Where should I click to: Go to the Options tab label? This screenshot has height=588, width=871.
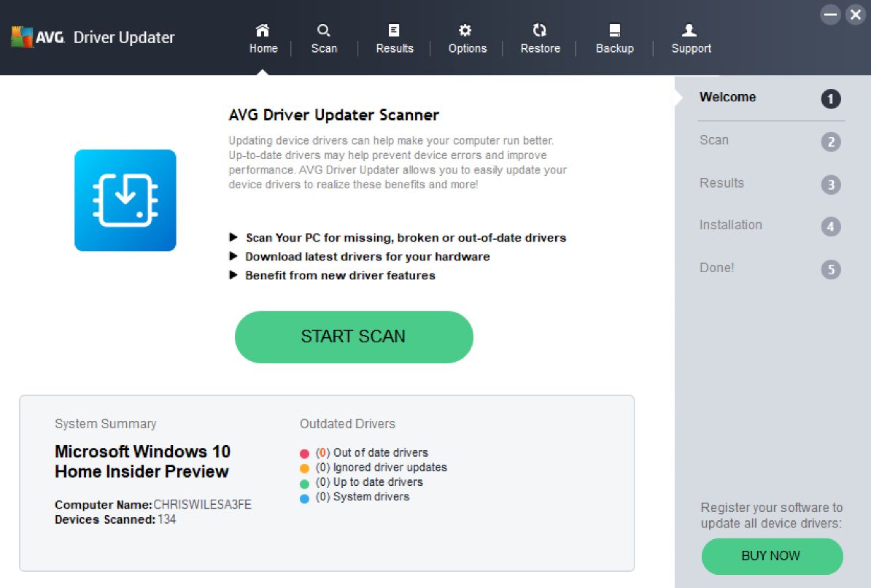[467, 48]
